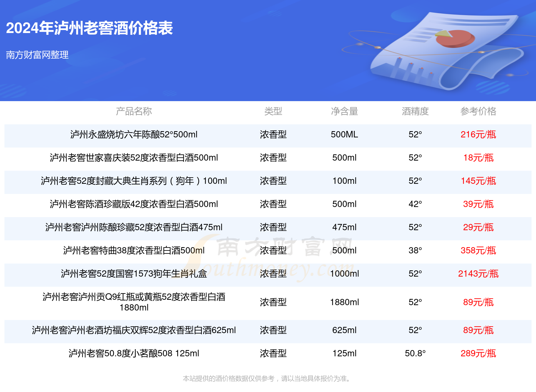Click the title 2024年泸州老窖酒价格表
This screenshot has width=536, height=392.
[89, 28]
